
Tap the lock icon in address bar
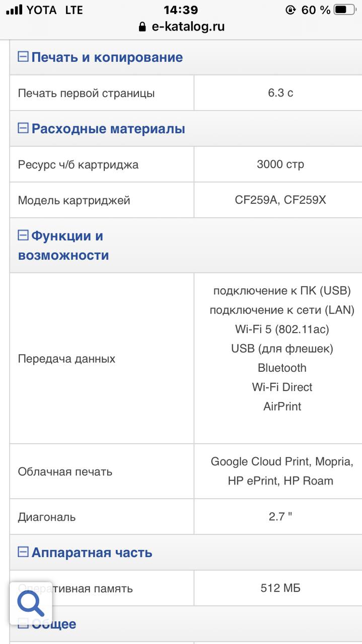[142, 27]
